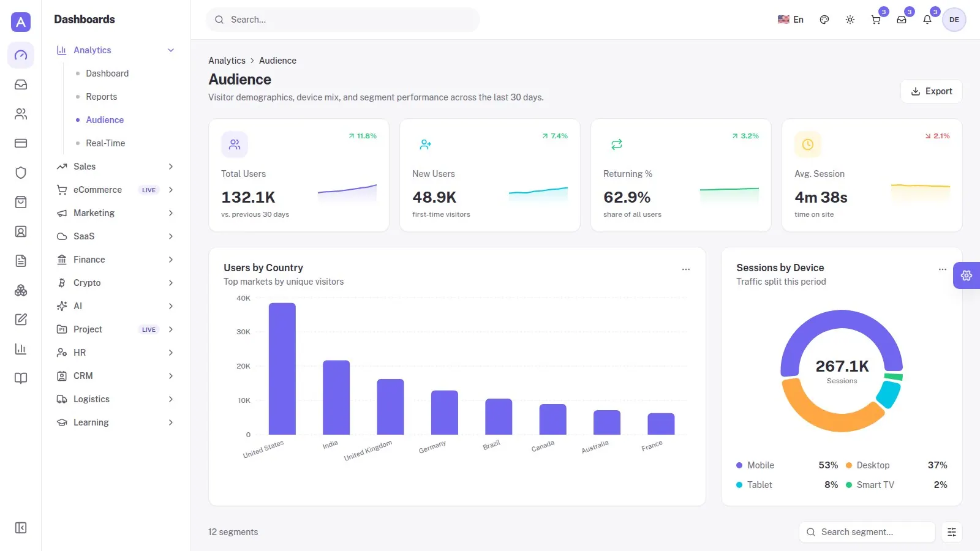Screen dimensions: 980x551
Task: Expand the SaaS section chevron
Action: tap(171, 236)
